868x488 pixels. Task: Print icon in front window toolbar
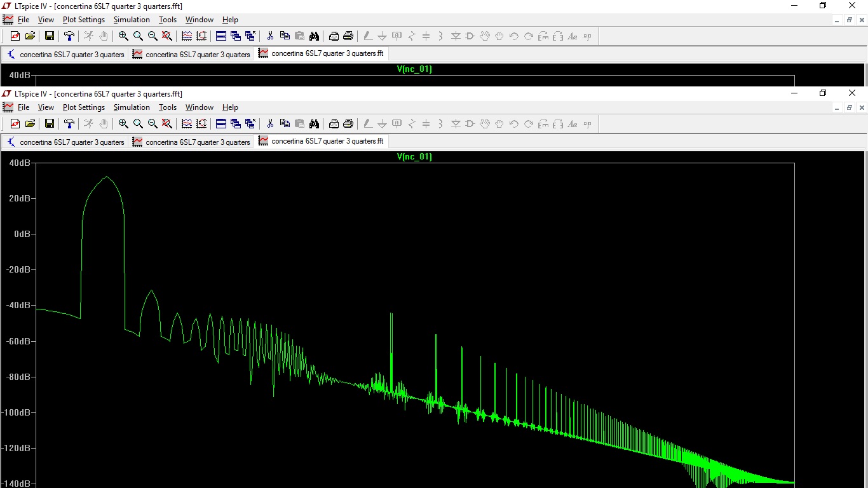[x=348, y=124]
